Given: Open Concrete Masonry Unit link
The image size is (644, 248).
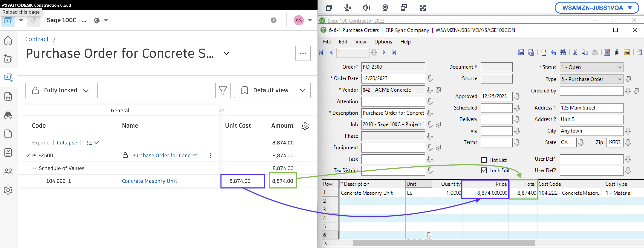Looking at the screenshot, I should pyautogui.click(x=149, y=181).
